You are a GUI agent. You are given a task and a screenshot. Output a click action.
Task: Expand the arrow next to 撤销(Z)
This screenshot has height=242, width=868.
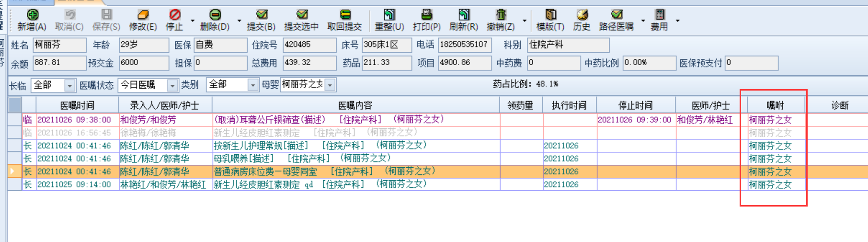pos(525,21)
